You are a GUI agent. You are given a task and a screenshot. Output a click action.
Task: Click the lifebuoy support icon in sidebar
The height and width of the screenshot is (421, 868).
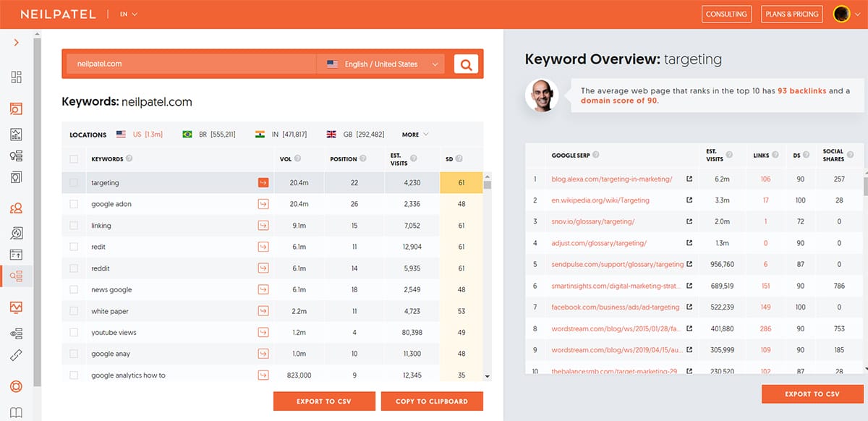click(x=17, y=386)
